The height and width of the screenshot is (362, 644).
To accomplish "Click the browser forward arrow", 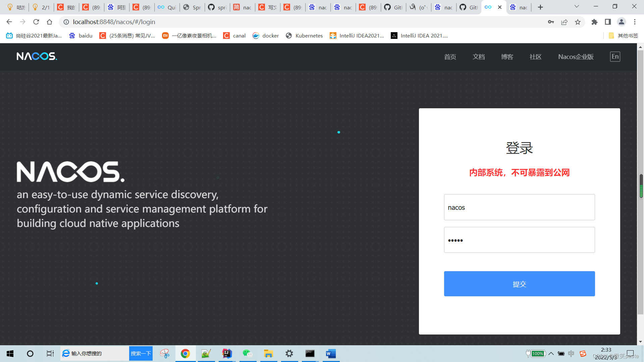I will (x=22, y=22).
